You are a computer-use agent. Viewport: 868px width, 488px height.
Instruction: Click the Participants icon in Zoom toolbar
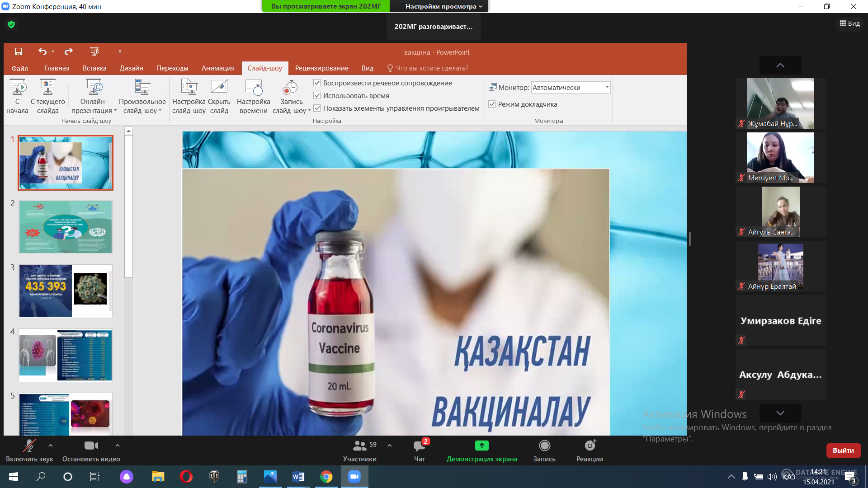pos(359,446)
